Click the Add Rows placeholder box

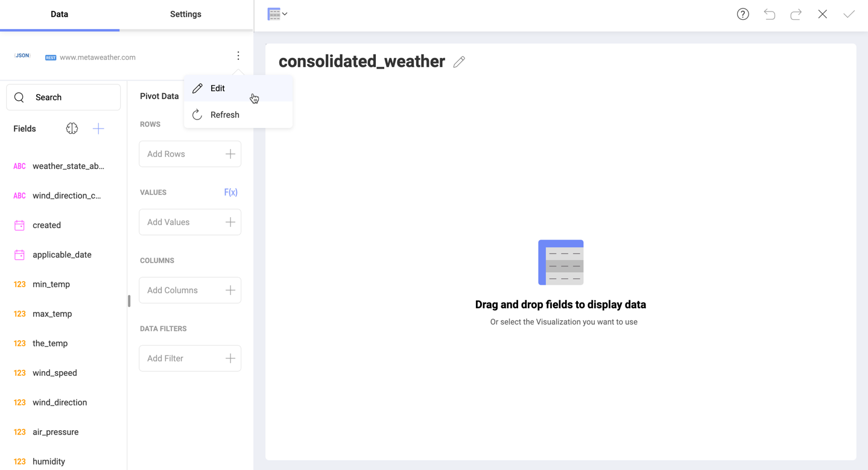click(190, 154)
